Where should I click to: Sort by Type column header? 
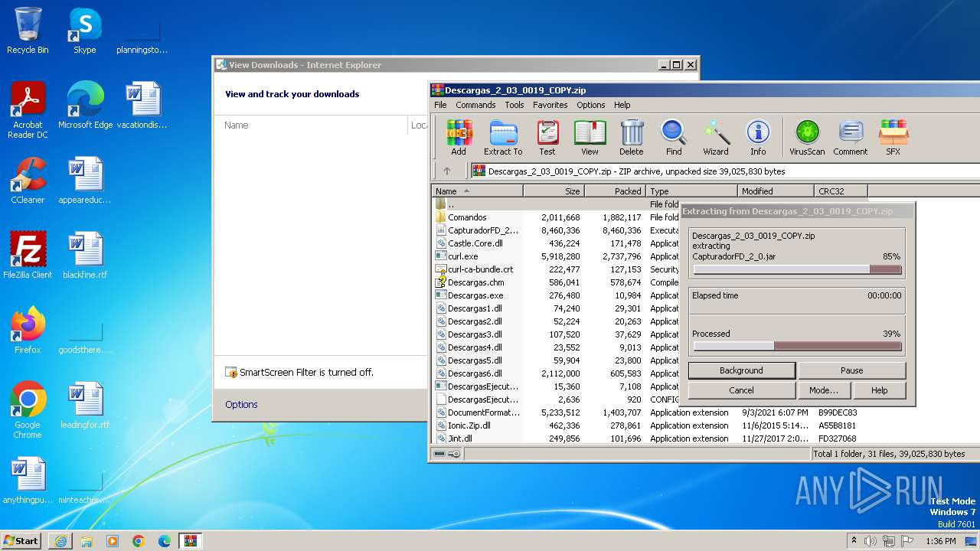(691, 191)
